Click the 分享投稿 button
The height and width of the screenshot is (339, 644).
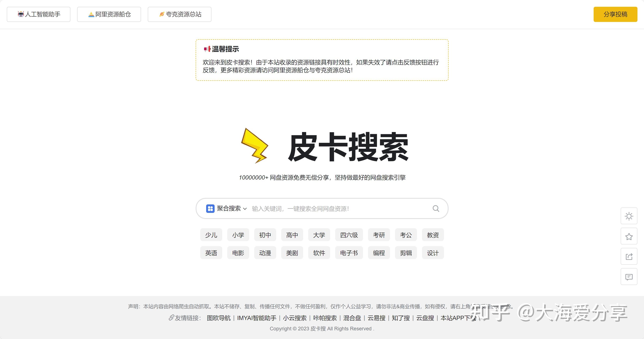point(615,14)
